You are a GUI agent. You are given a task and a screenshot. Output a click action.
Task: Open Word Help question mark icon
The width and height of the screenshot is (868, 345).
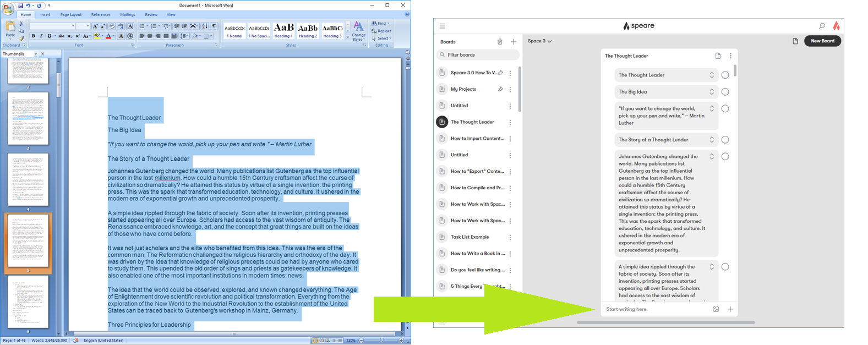click(407, 14)
